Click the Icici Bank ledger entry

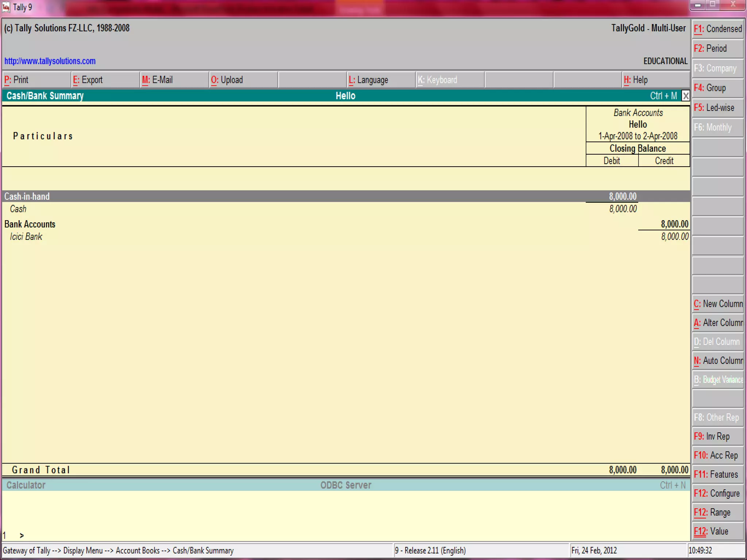tap(26, 237)
